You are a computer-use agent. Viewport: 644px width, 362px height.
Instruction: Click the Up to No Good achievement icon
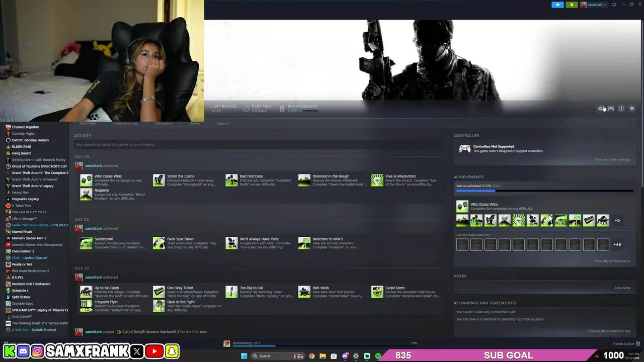[86, 292]
